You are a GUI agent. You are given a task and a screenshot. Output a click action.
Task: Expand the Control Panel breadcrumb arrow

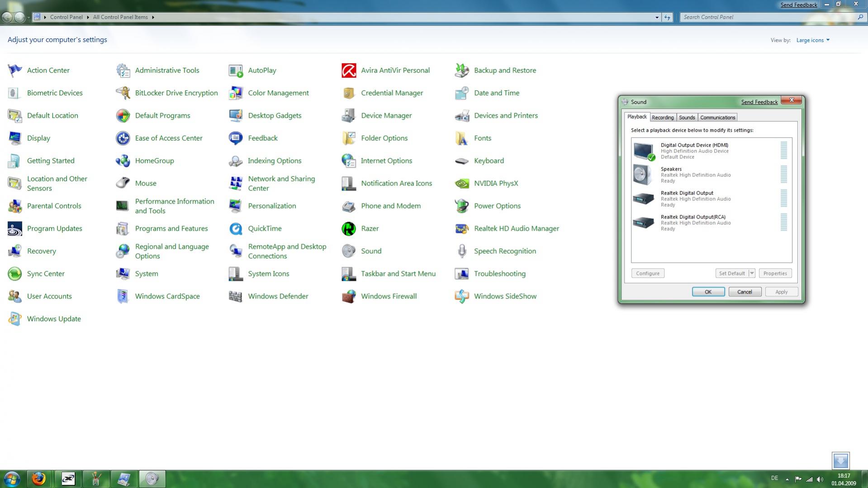click(x=88, y=17)
